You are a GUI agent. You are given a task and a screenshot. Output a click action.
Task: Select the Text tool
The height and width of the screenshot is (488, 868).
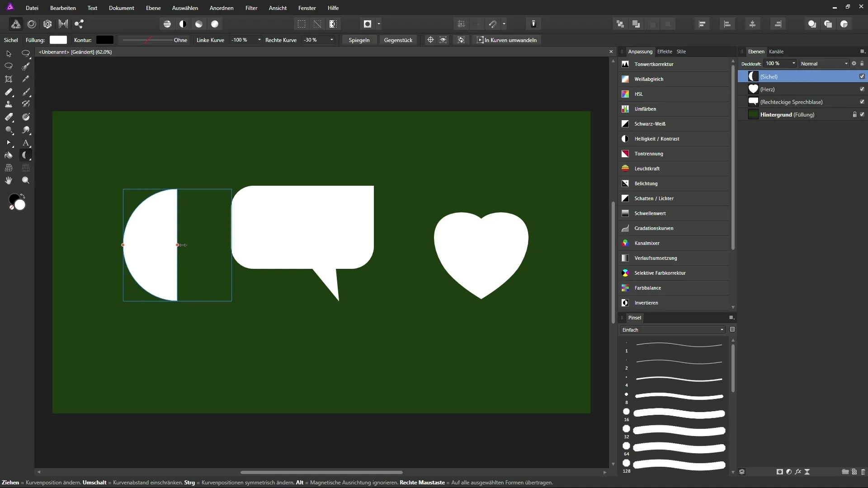click(26, 143)
